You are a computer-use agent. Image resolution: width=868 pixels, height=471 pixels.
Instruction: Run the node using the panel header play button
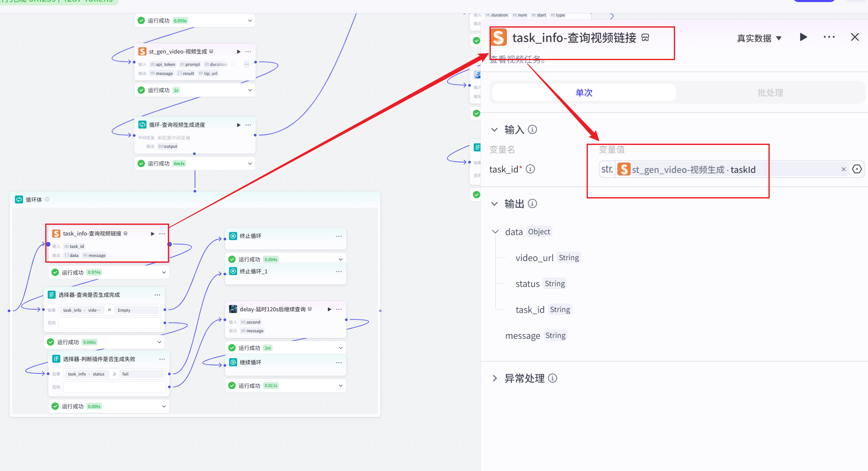point(803,37)
